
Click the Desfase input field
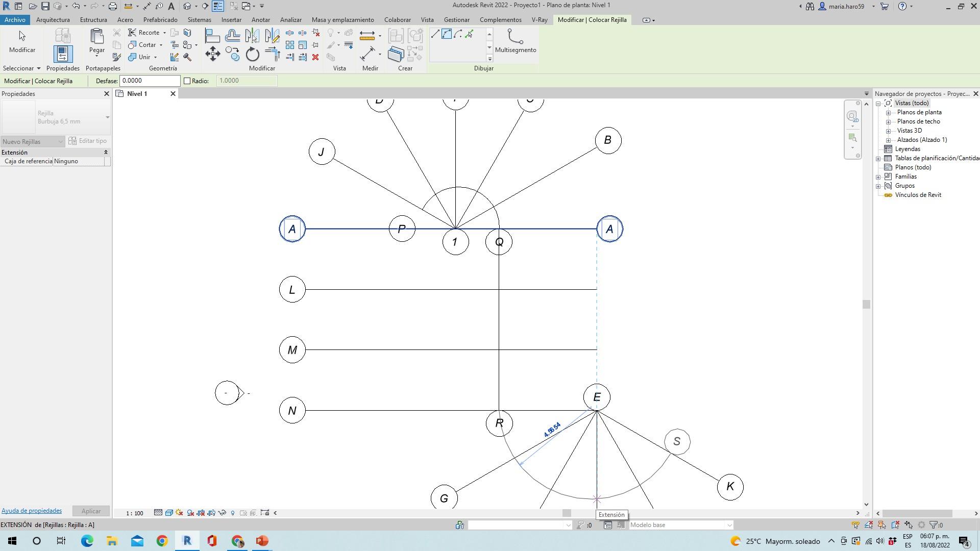pyautogui.click(x=150, y=81)
